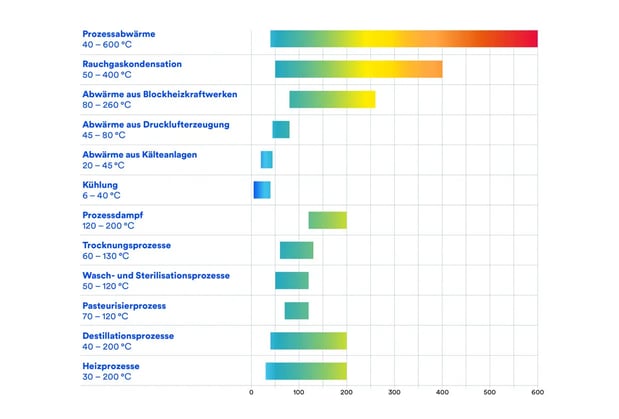
Task: Click the Blockheizkraftwerke waste heat bar
Action: pyautogui.click(x=332, y=99)
